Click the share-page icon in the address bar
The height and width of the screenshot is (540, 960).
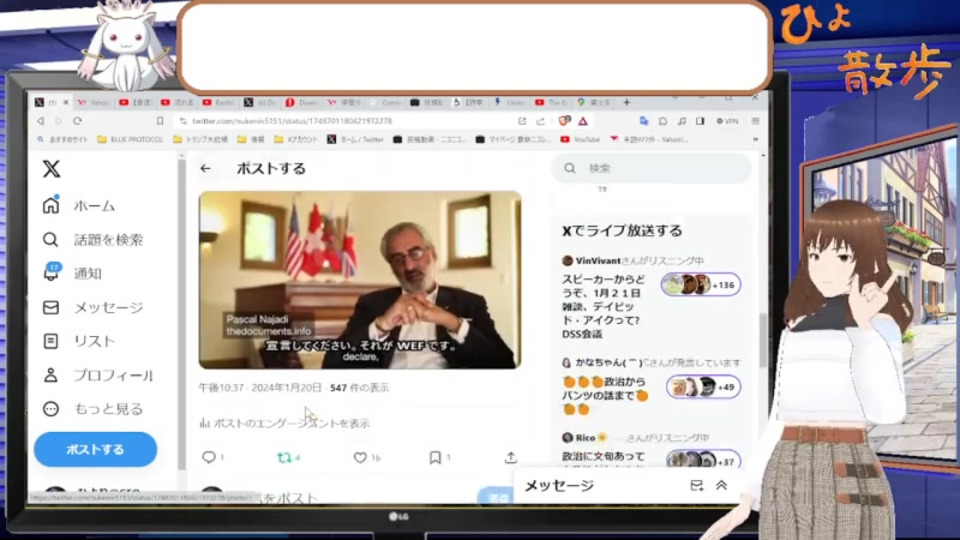click(x=541, y=121)
